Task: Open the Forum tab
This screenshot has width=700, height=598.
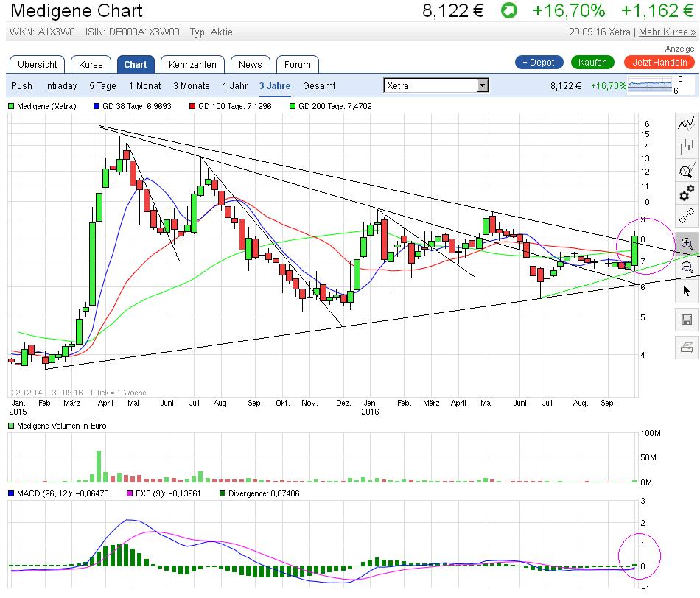Action: (298, 64)
